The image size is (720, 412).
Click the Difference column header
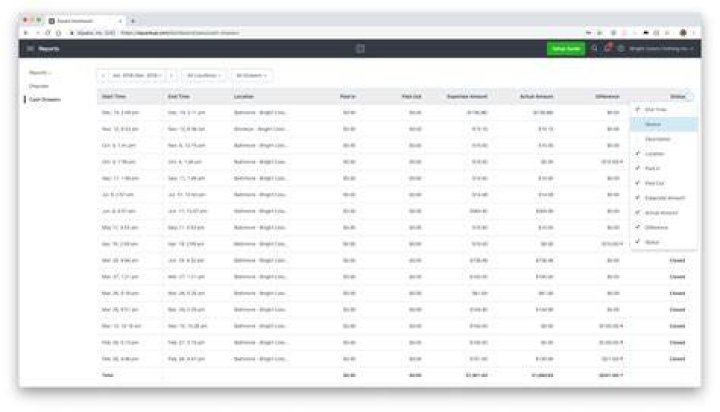(608, 96)
